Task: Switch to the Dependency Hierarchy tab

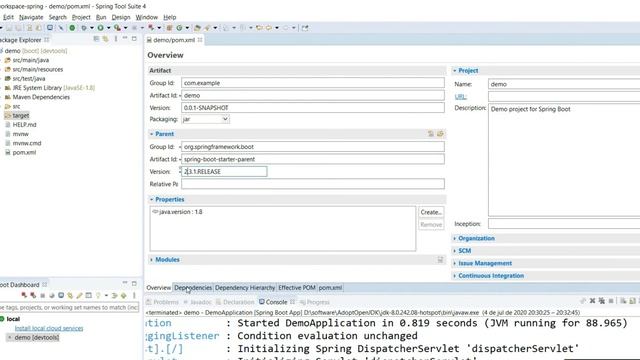Action: click(x=245, y=288)
